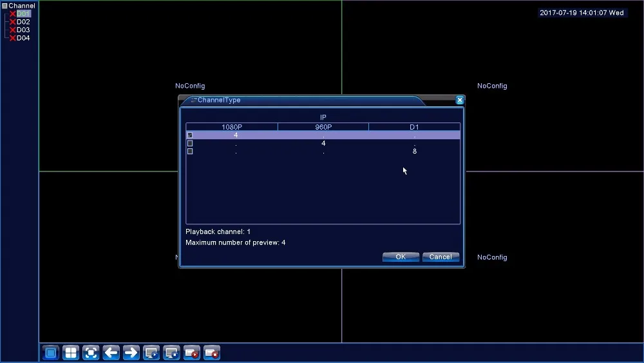Click NoConfig label in top-left pane
644x363 pixels.
190,86
